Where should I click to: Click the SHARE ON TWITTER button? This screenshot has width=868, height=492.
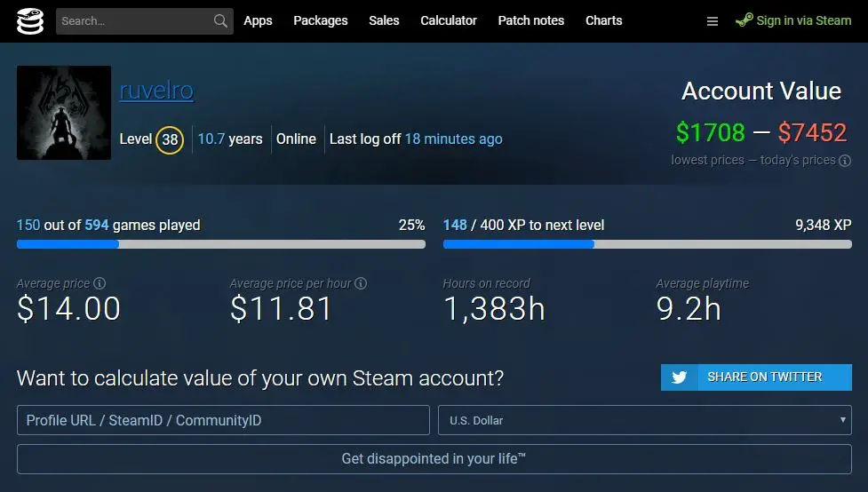click(x=756, y=377)
